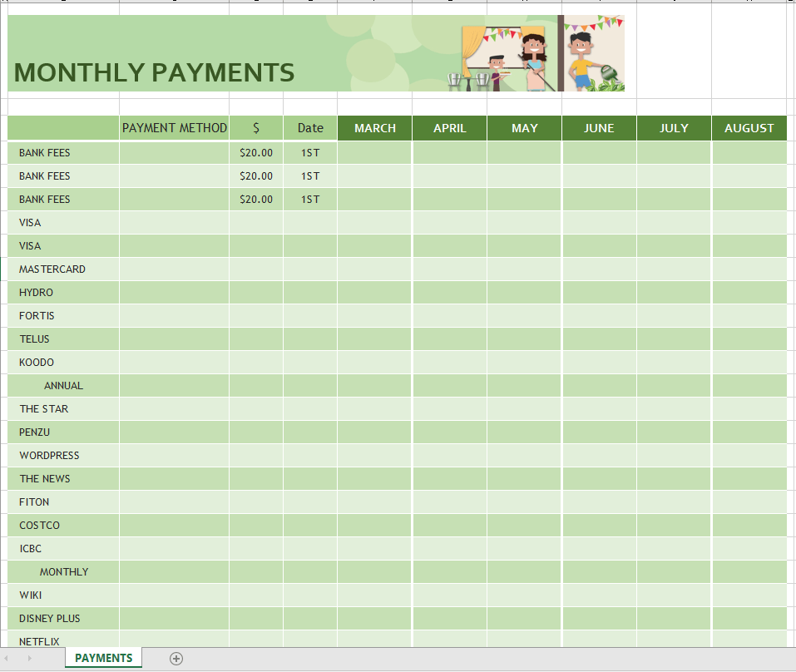
Task: Click the next sheet scroll arrow
Action: click(x=30, y=658)
